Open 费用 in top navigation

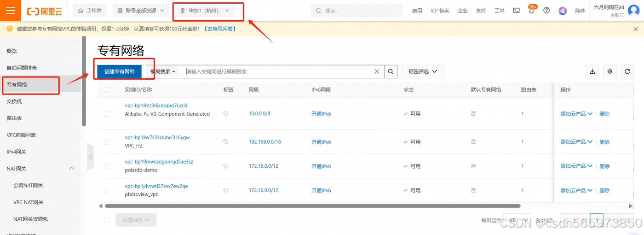(417, 11)
